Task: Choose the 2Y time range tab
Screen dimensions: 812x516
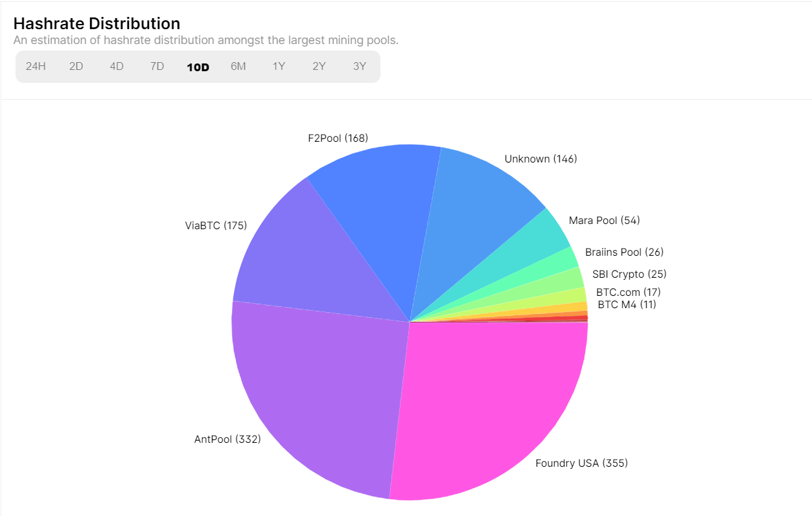Action: click(319, 67)
